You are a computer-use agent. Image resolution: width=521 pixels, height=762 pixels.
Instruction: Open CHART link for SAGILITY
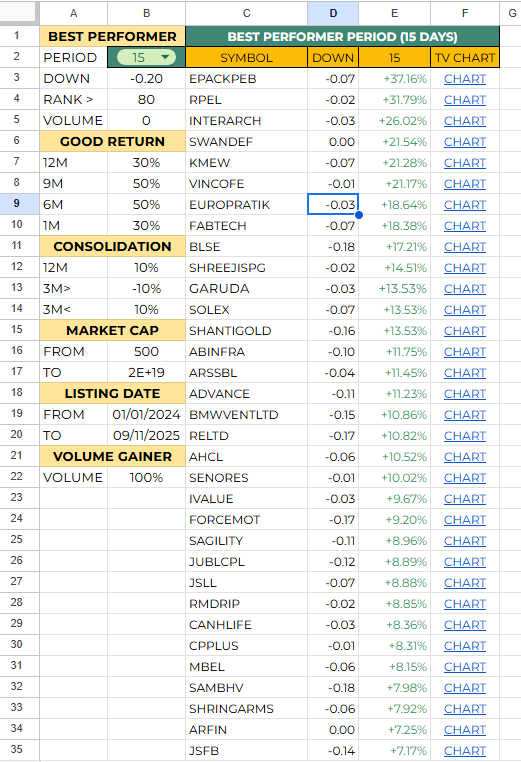[465, 541]
